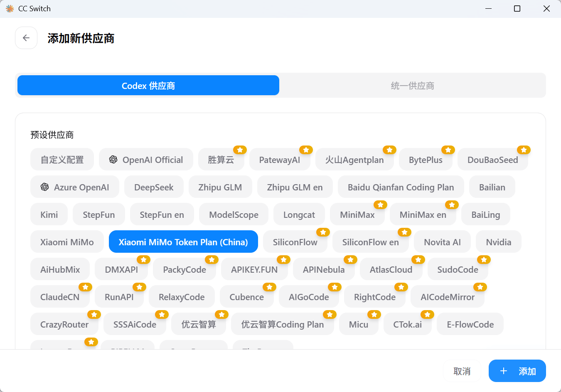
Task: Choose the BytePlus preset
Action: 426,160
